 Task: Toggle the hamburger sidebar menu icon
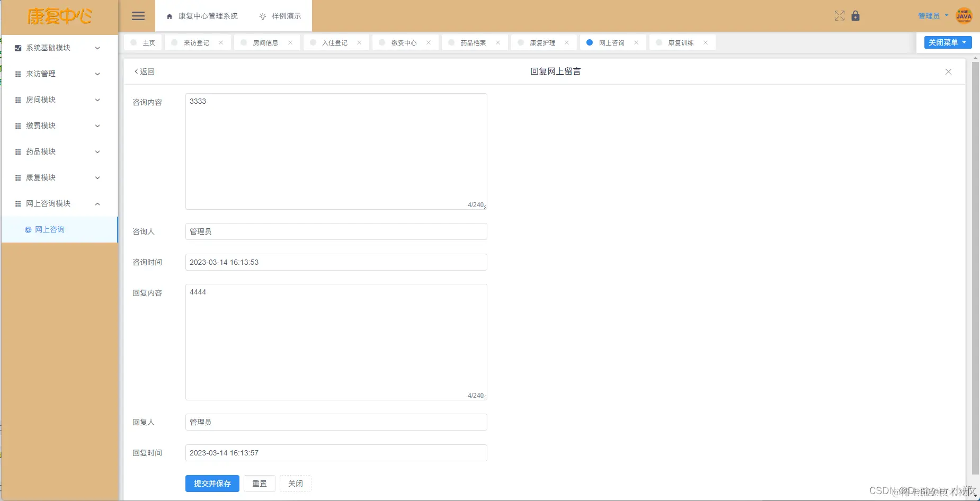click(x=138, y=16)
